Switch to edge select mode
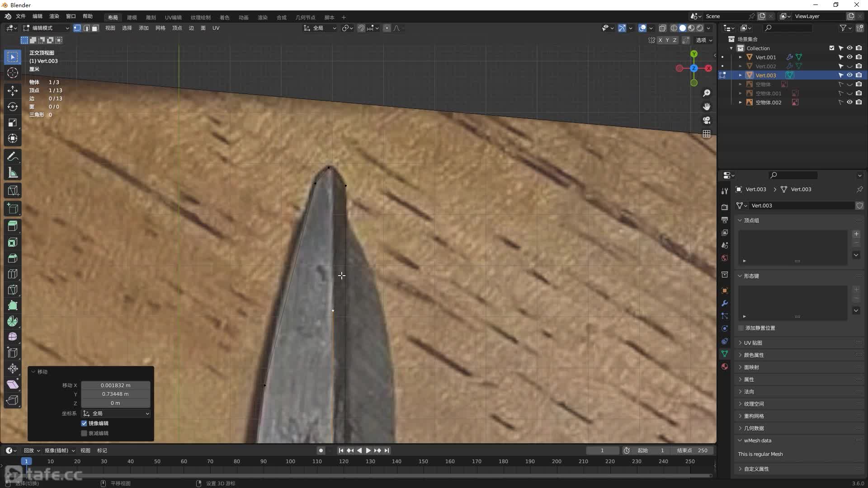 (86, 28)
